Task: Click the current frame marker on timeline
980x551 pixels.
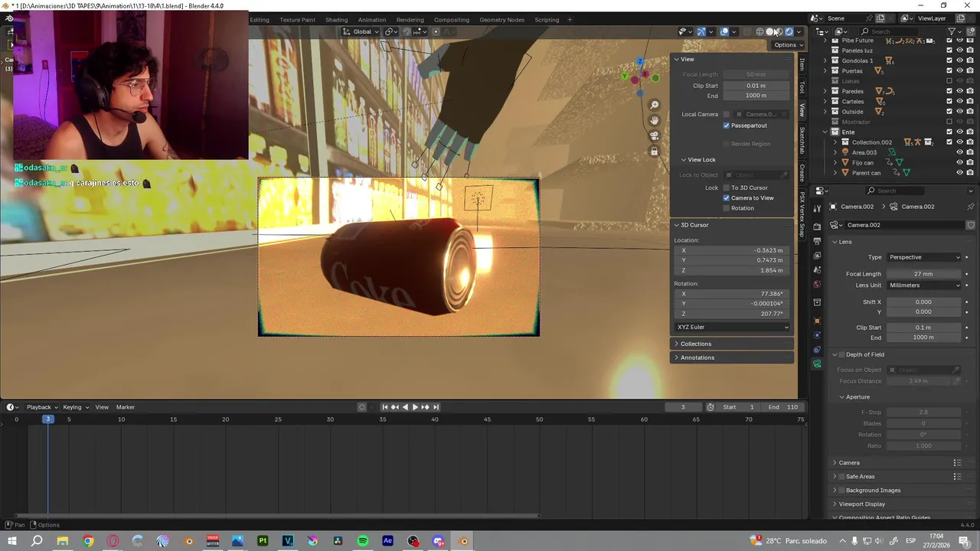Action: click(47, 419)
